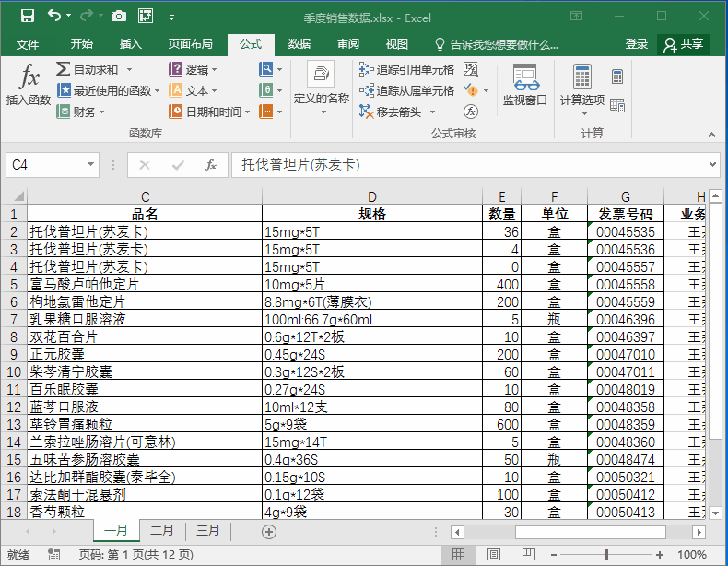The image size is (728, 566).
Task: Click Show Formulas icon
Action: pos(470,69)
